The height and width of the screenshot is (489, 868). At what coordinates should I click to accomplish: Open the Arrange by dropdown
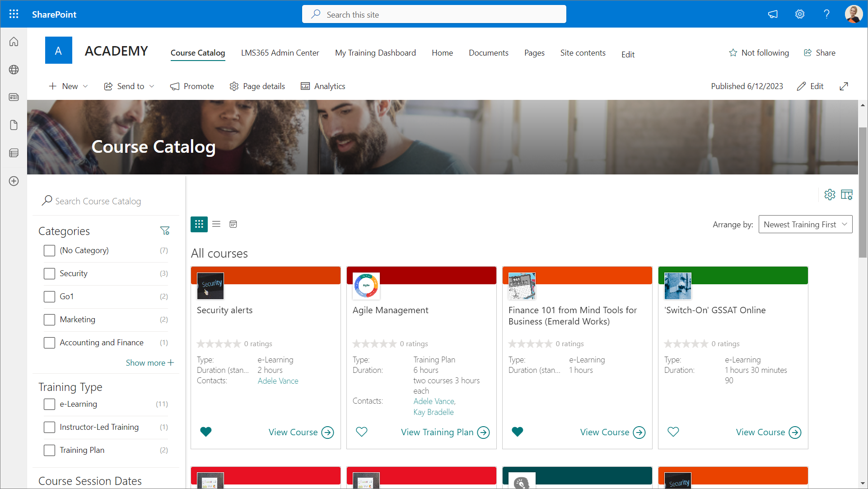(805, 225)
